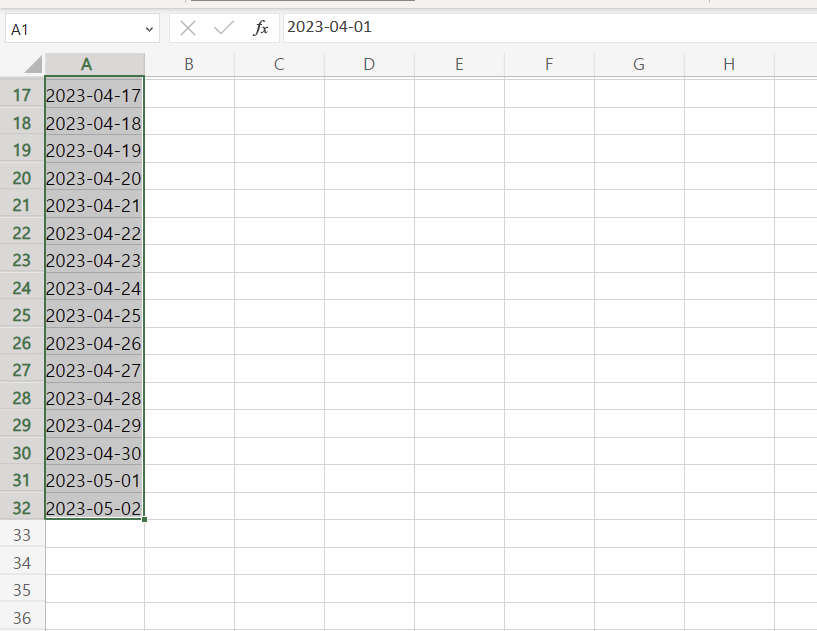
Task: Click the cell containing 2023-04-26
Action: 94,342
